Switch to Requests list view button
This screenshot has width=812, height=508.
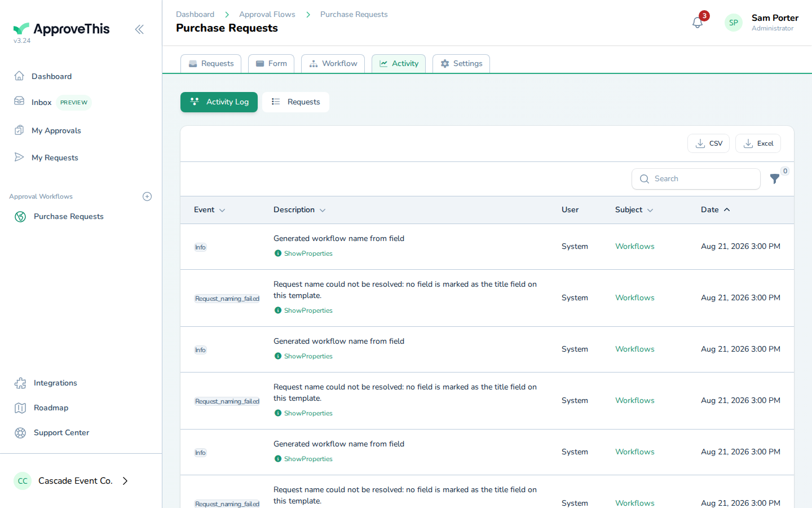pos(295,102)
